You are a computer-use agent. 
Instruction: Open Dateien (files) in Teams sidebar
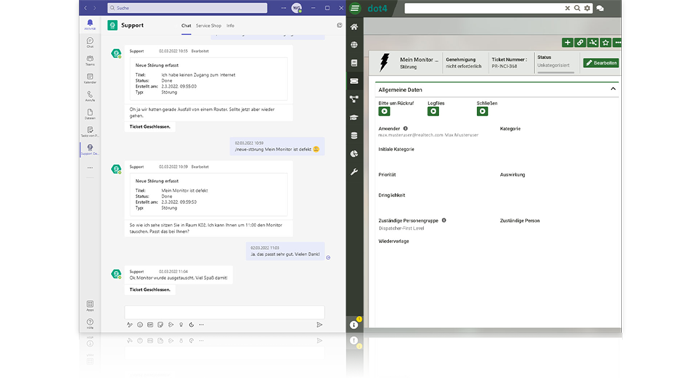[x=90, y=114]
